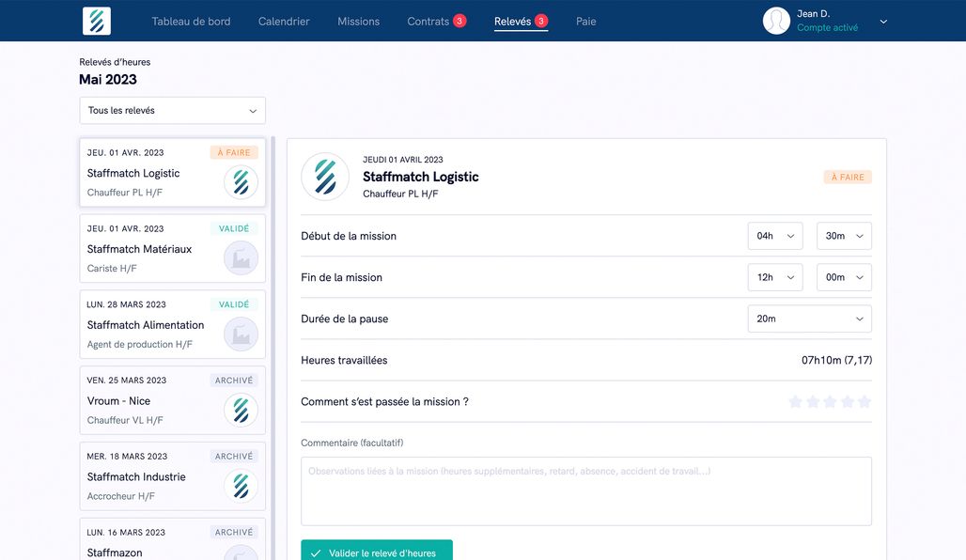Image resolution: width=966 pixels, height=560 pixels.
Task: Open the 'Tous les relevés' filter dropdown
Action: point(172,111)
